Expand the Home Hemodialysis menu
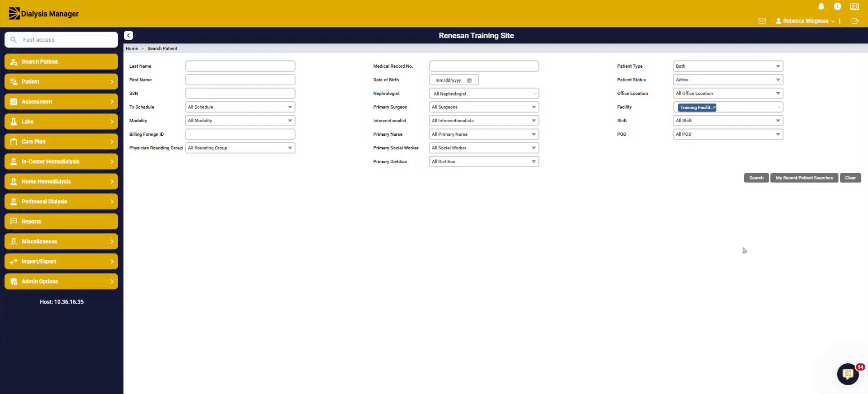The image size is (868, 394). coord(61,182)
